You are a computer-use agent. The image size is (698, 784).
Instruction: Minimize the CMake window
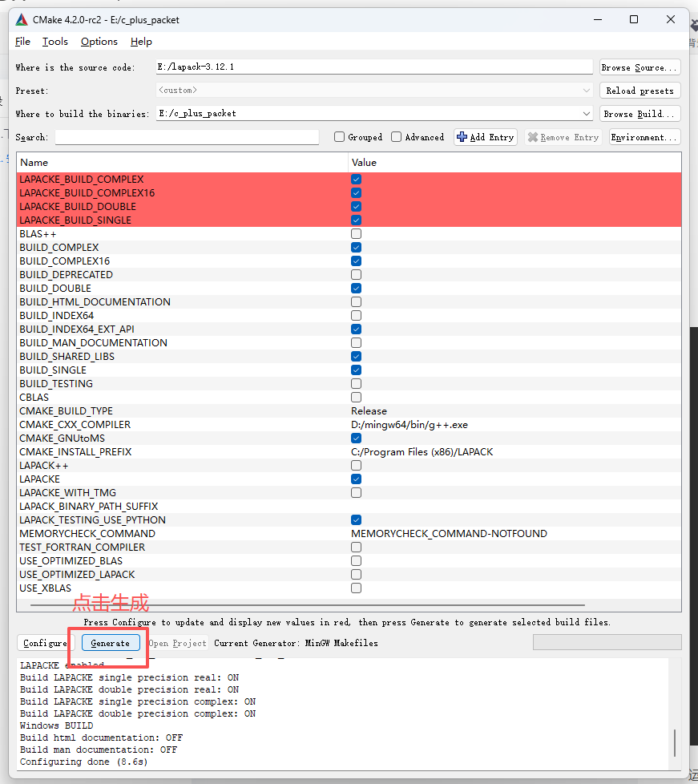598,19
